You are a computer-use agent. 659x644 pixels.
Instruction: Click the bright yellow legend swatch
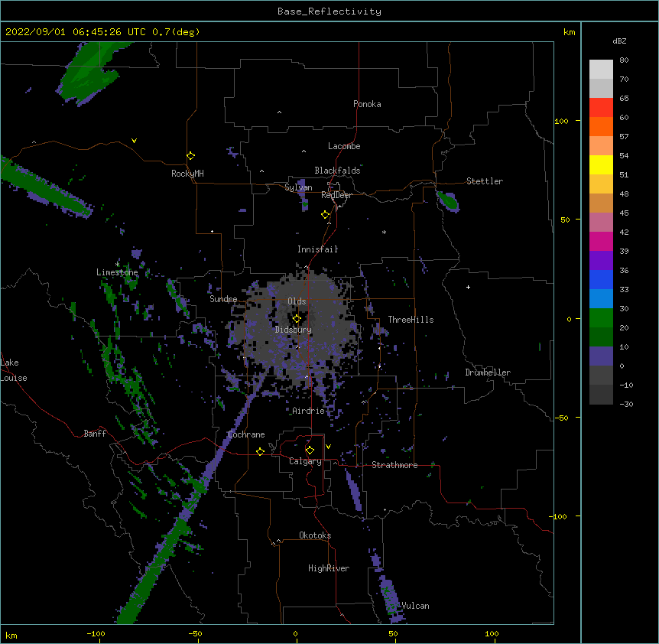pos(601,164)
